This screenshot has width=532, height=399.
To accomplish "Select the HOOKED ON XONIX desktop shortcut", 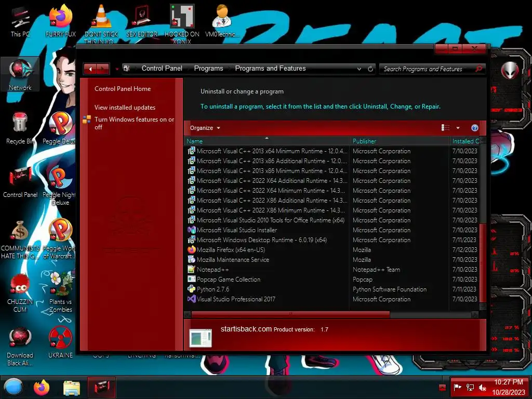I will [182, 23].
